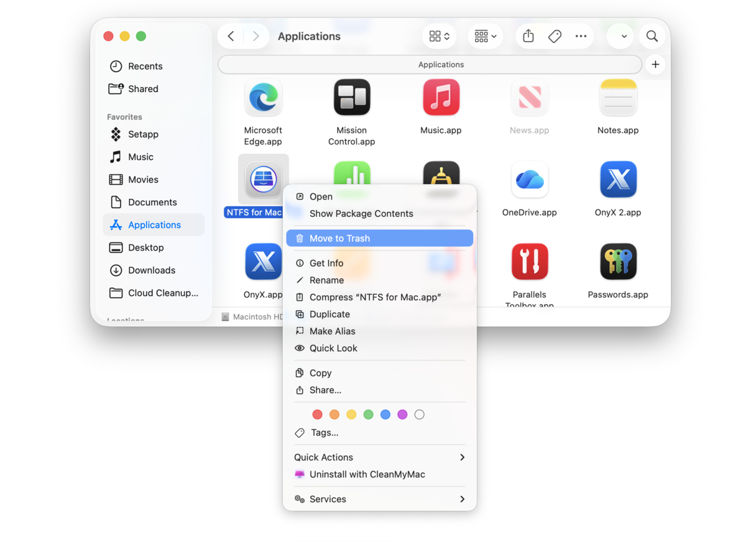Select the OnyX 2.app icon
The width and height of the screenshot is (756, 542).
pos(618,180)
